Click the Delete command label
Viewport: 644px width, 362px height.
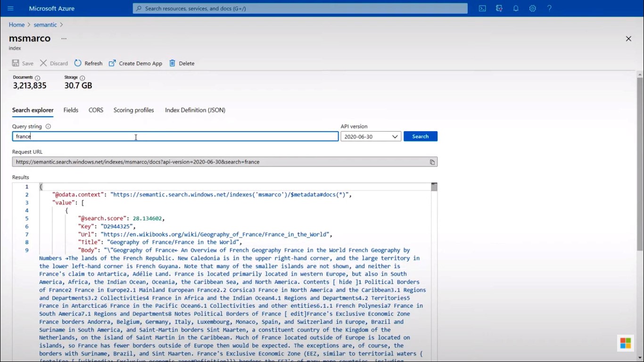[x=187, y=64]
